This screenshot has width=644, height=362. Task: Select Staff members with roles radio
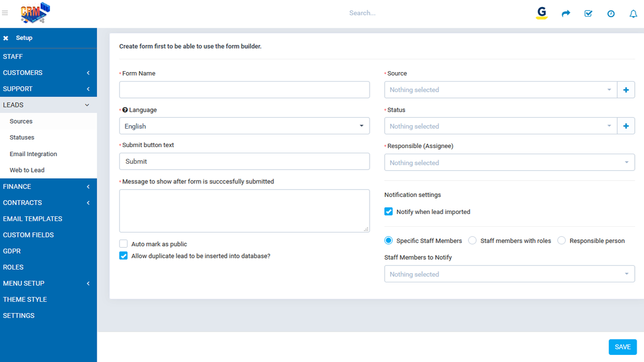472,241
